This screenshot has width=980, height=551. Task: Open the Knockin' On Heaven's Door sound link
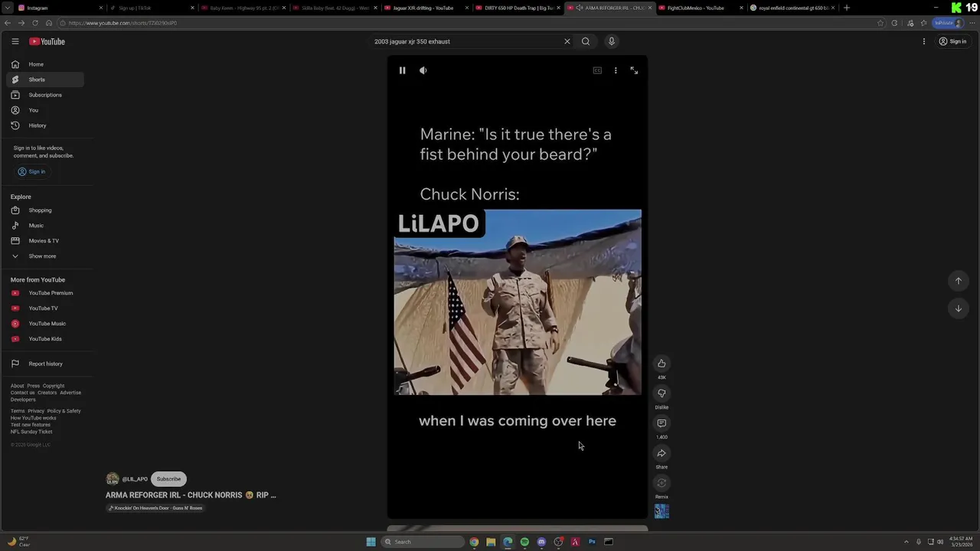pos(155,508)
